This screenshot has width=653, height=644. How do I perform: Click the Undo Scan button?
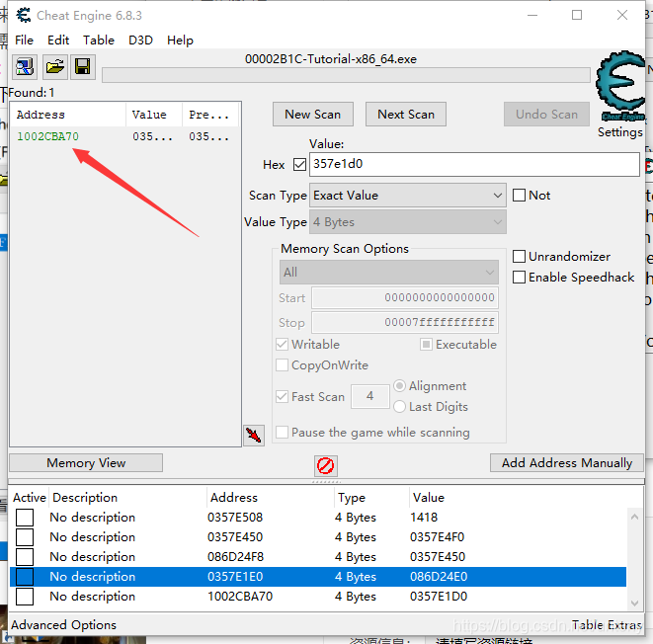point(546,114)
